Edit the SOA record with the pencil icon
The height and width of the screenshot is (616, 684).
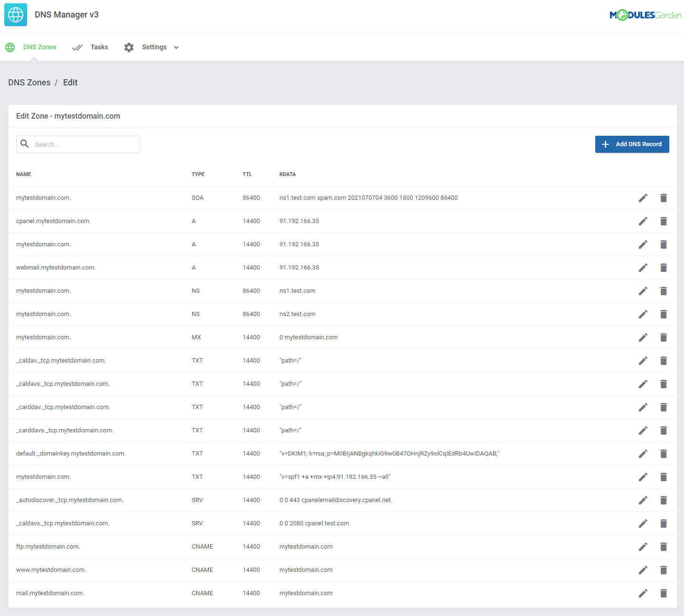(643, 198)
